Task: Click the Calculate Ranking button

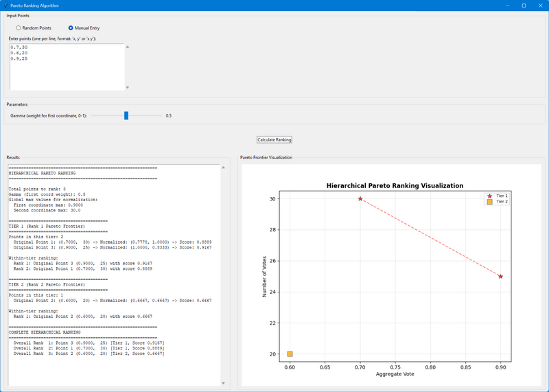Action: pos(274,140)
